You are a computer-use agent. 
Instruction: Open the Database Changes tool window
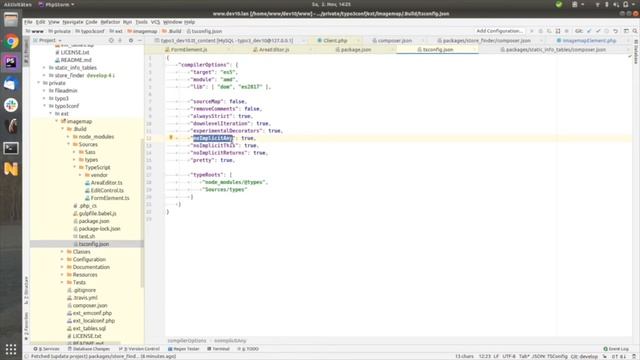click(x=89, y=349)
